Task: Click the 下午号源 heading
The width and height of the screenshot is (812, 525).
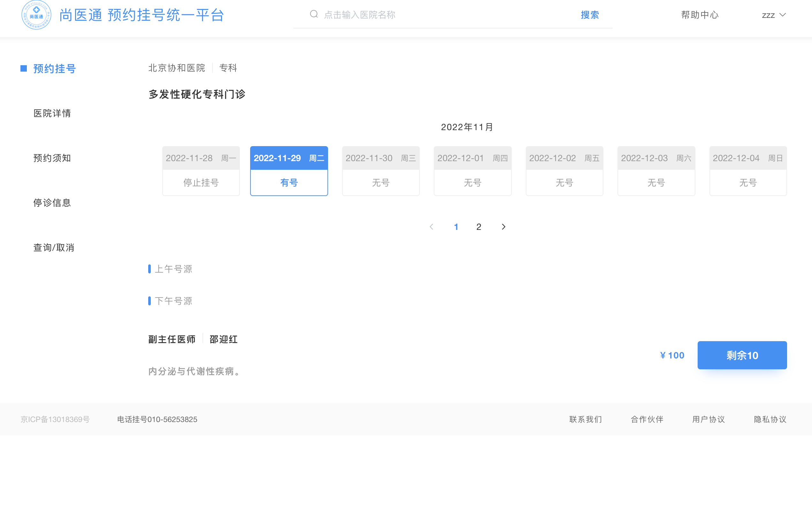Action: [x=173, y=301]
